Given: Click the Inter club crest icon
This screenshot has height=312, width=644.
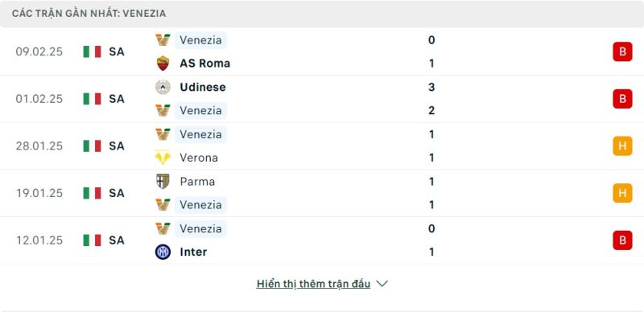Looking at the screenshot, I should coord(163,252).
